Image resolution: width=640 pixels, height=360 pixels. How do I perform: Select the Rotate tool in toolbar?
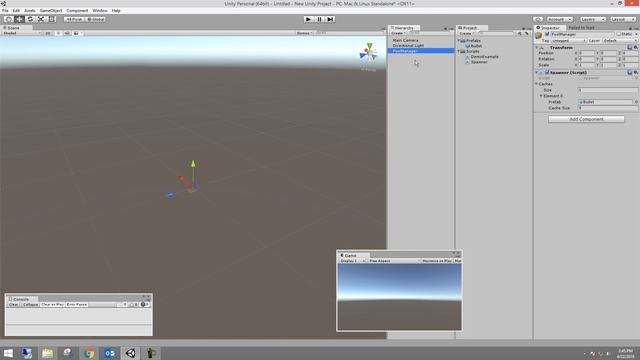click(x=30, y=19)
